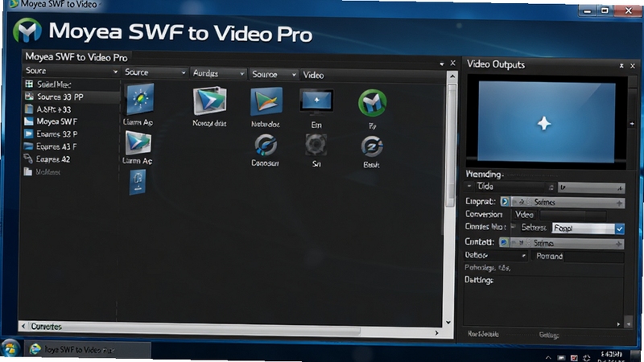Open the Source dropdown adjacent to Video header

pos(294,75)
